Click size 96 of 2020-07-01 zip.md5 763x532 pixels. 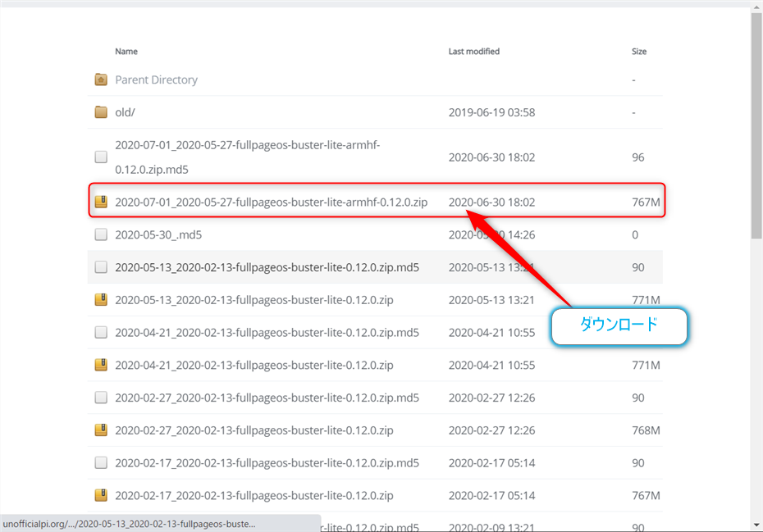638,157
